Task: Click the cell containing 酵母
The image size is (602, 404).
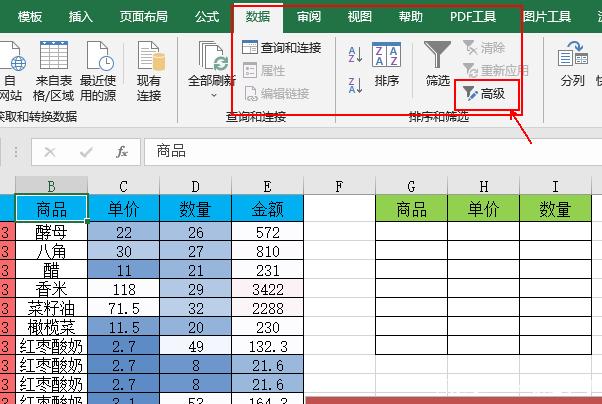Action: click(x=51, y=232)
